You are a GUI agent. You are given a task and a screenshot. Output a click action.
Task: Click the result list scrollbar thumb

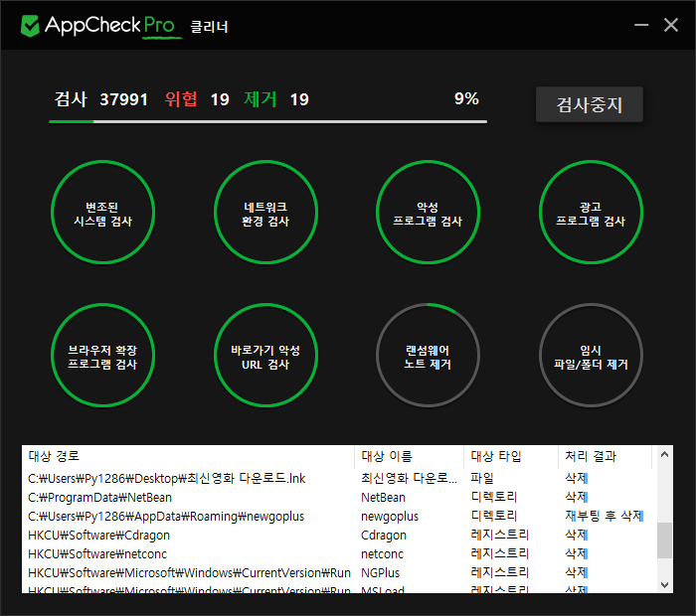664,540
